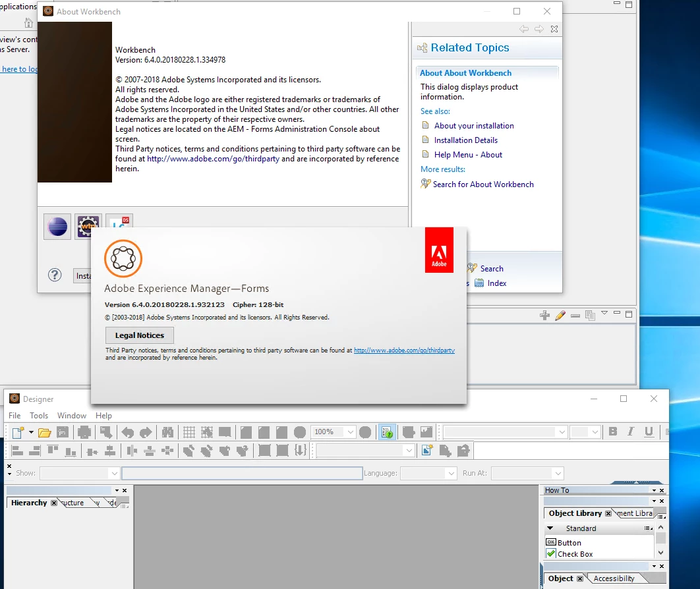Close the Hierarchy tab with its x
Image resolution: width=700 pixels, height=589 pixels.
click(54, 503)
